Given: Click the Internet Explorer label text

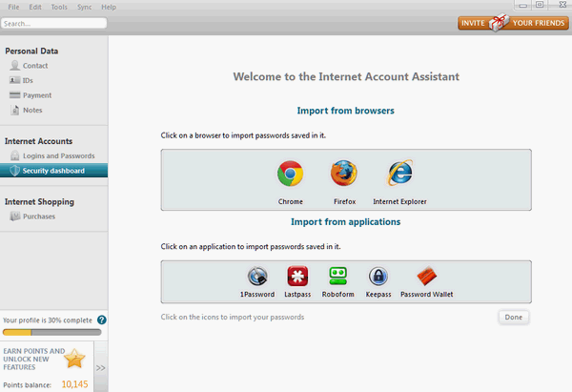Looking at the screenshot, I should click(x=399, y=201).
